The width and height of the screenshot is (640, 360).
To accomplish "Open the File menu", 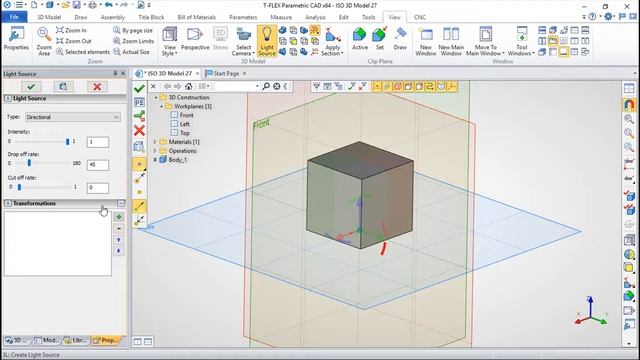I will pos(14,17).
